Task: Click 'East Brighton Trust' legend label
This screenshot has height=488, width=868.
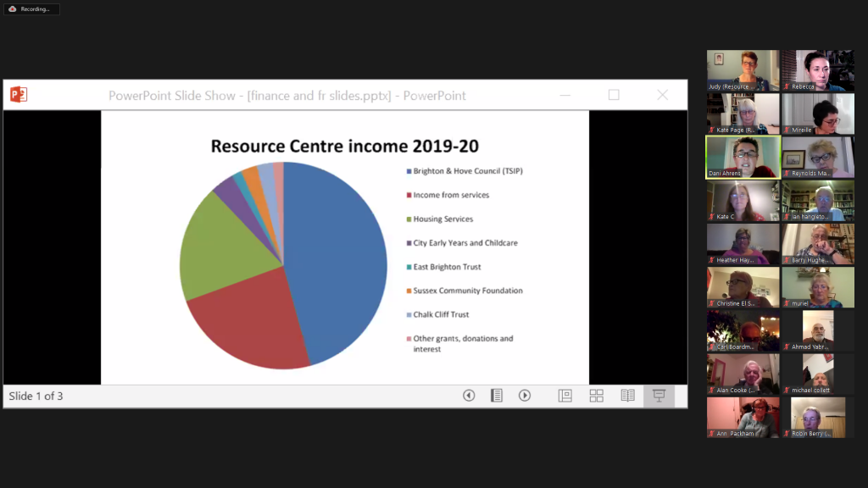Action: tap(448, 267)
